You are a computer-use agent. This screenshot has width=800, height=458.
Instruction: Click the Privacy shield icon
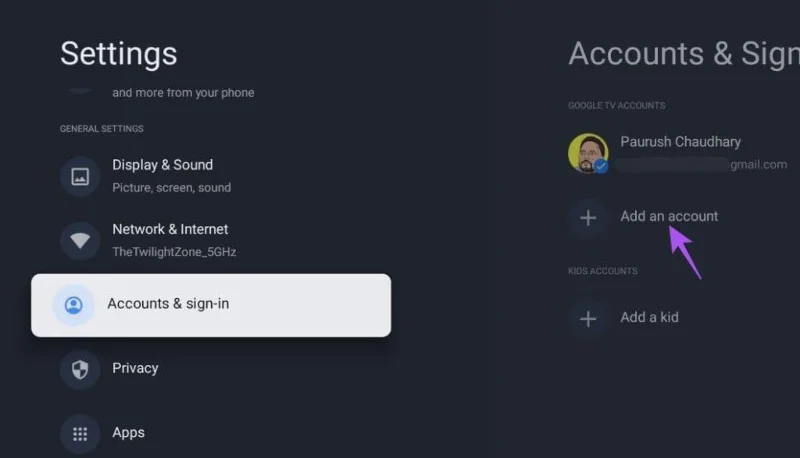click(x=80, y=369)
